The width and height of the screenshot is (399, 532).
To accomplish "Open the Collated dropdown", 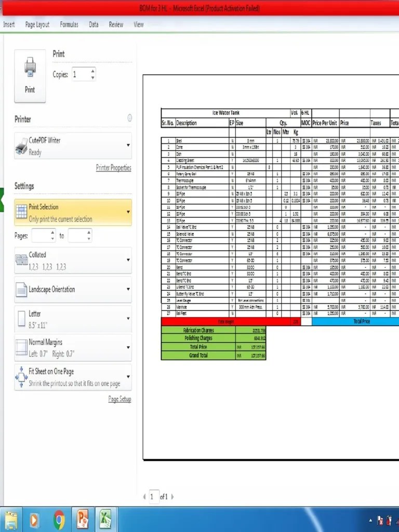I will coord(73,260).
